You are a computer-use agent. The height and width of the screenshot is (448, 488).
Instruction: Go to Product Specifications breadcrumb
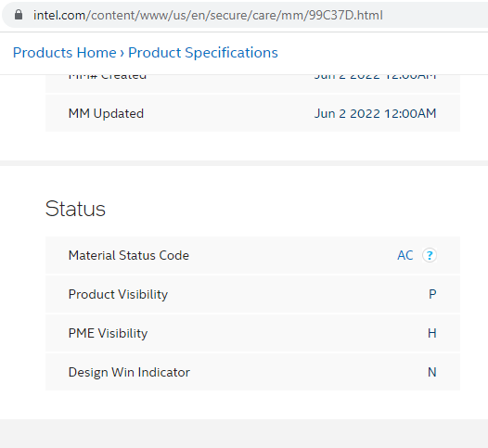point(203,53)
